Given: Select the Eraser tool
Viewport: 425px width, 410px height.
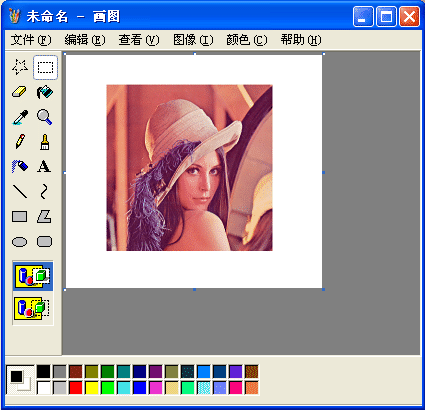Looking at the screenshot, I should [x=20, y=92].
